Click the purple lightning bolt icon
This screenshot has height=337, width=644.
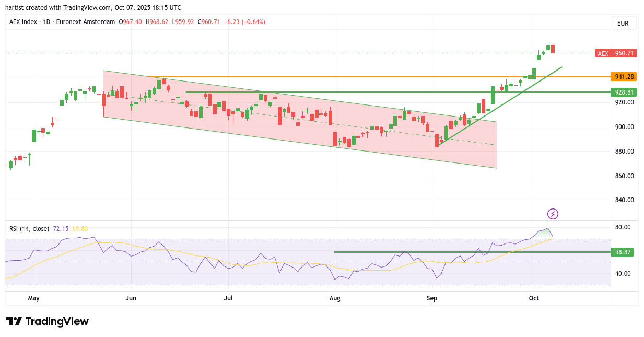click(x=553, y=214)
